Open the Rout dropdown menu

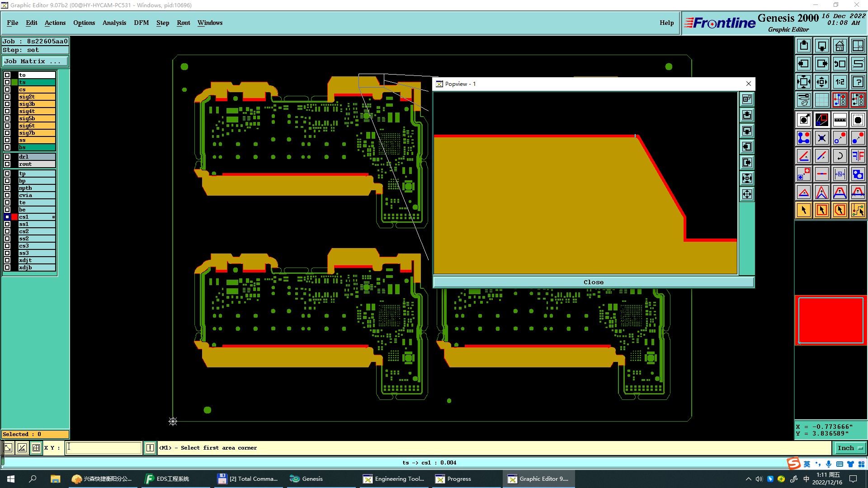pos(183,23)
